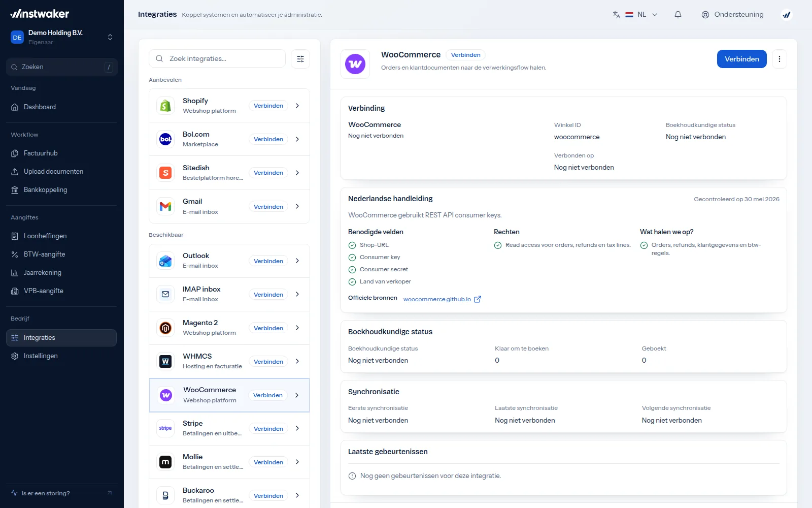Select Integraties in the sidebar
Viewport: 812px width, 508px height.
click(x=61, y=338)
